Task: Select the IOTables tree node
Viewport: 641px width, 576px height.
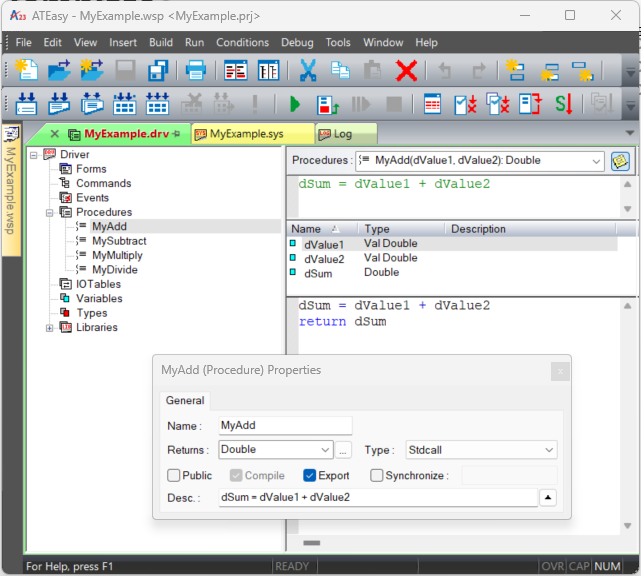Action: pyautogui.click(x=98, y=285)
